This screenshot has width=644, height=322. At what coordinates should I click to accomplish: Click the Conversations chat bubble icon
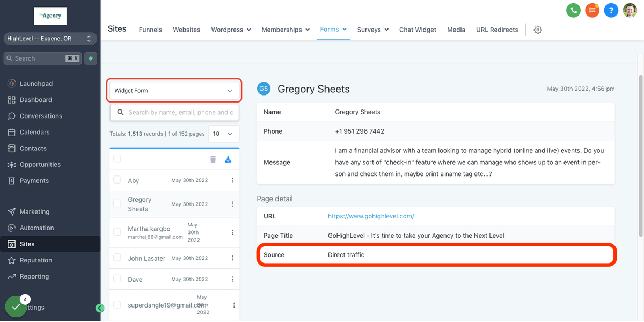(12, 116)
